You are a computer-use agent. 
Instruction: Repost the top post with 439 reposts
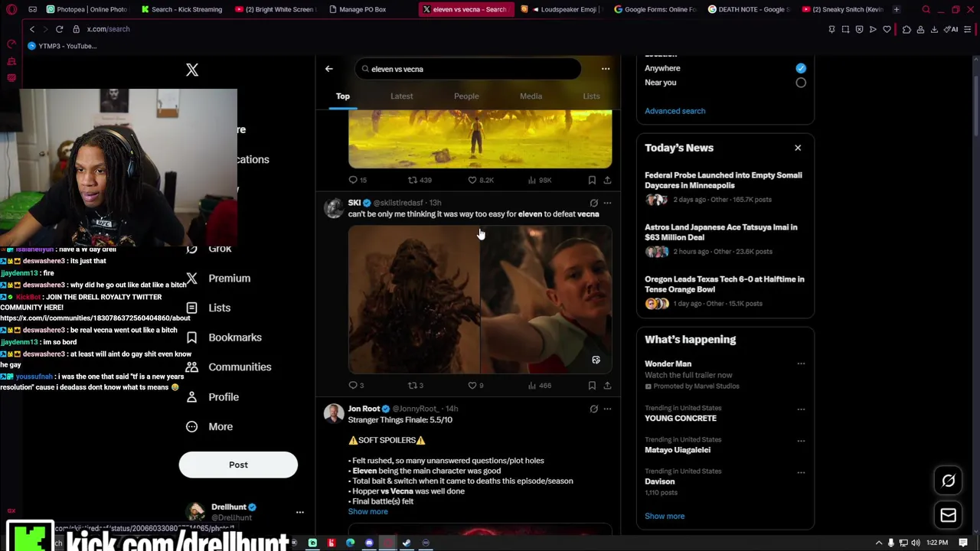click(420, 180)
